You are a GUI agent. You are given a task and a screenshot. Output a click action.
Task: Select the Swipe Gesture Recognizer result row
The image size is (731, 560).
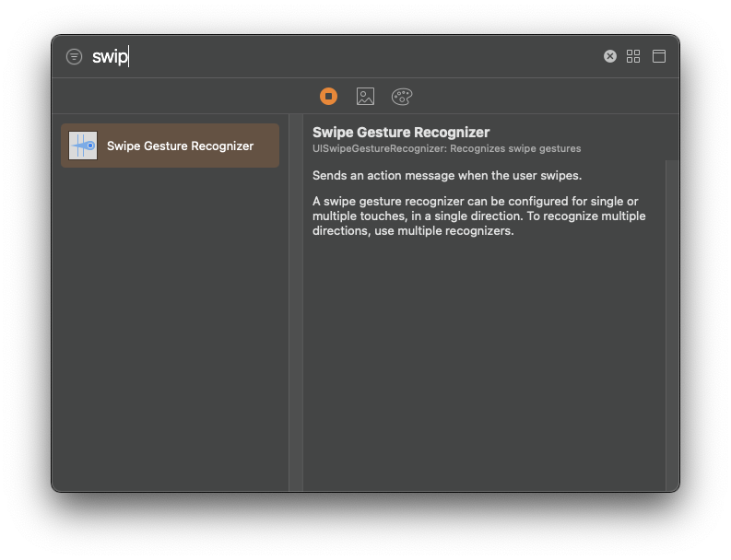point(171,146)
